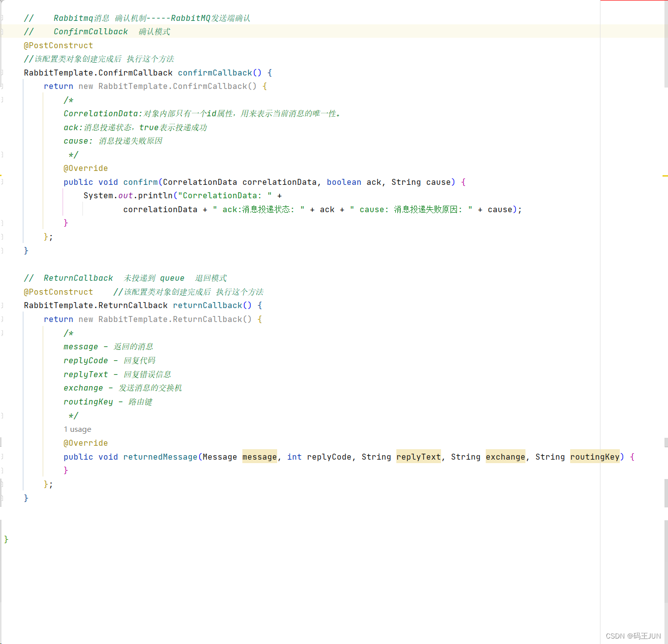668x644 pixels.
Task: Click the @PostConstruct annotation above returnCallback
Action: click(x=58, y=292)
